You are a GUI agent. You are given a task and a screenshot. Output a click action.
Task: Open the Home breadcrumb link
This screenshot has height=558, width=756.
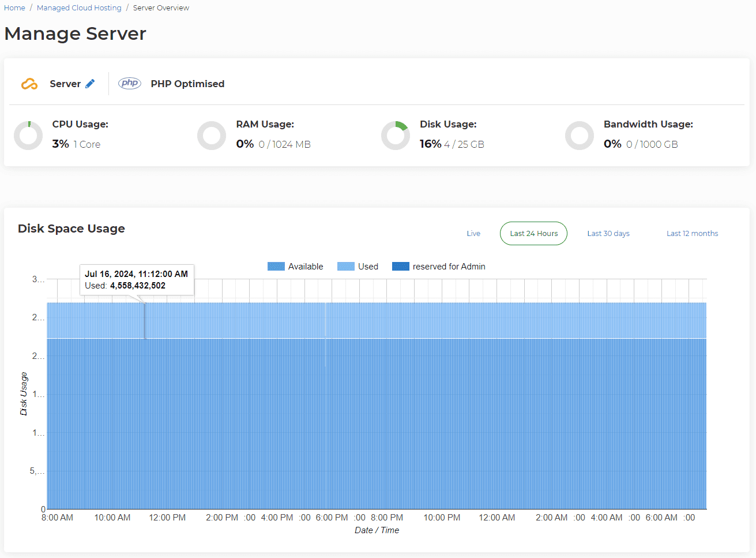click(x=14, y=8)
